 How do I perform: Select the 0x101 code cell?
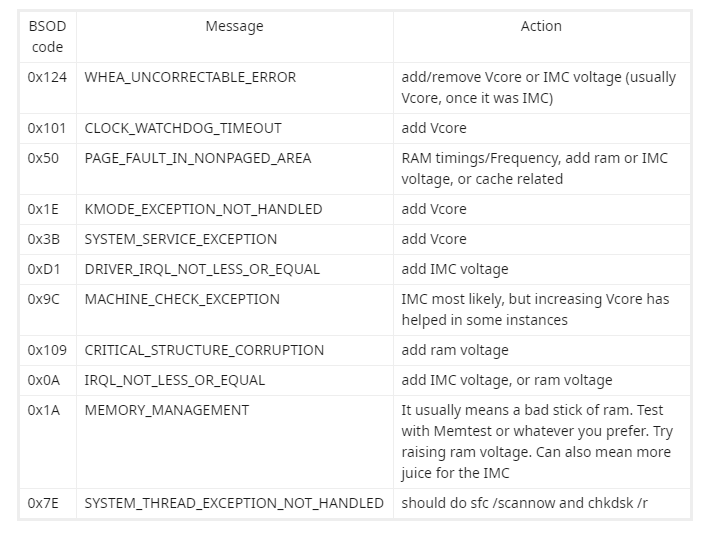pos(47,128)
